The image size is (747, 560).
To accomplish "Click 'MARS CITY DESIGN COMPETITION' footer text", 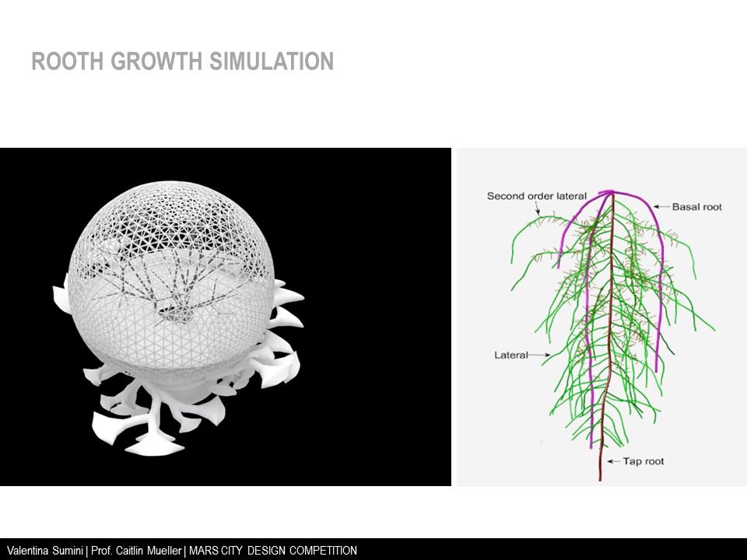I will click(273, 551).
